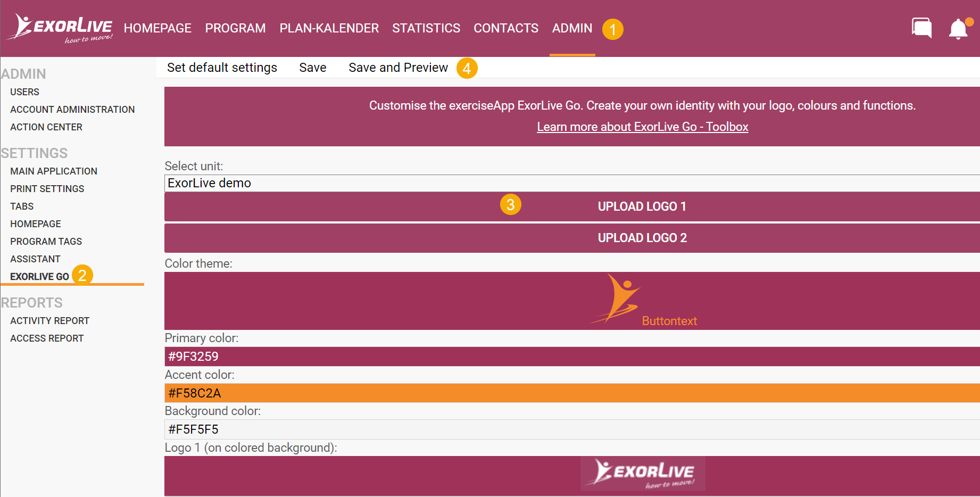Image resolution: width=980 pixels, height=497 pixels.
Task: Click the Save button
Action: (313, 68)
